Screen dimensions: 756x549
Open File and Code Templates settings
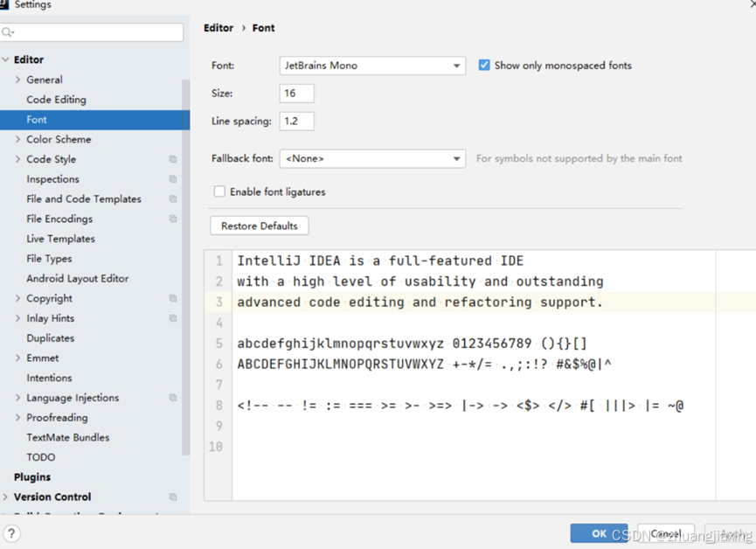[84, 198]
